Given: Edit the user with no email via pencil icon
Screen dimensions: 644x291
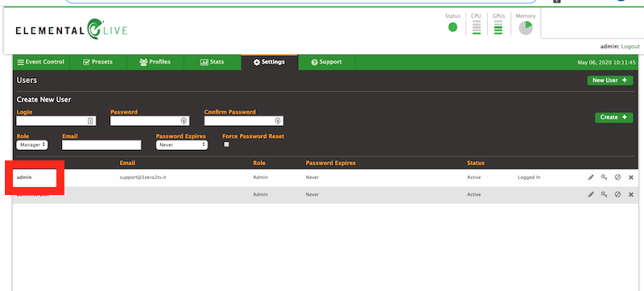Looking at the screenshot, I should 591,194.
